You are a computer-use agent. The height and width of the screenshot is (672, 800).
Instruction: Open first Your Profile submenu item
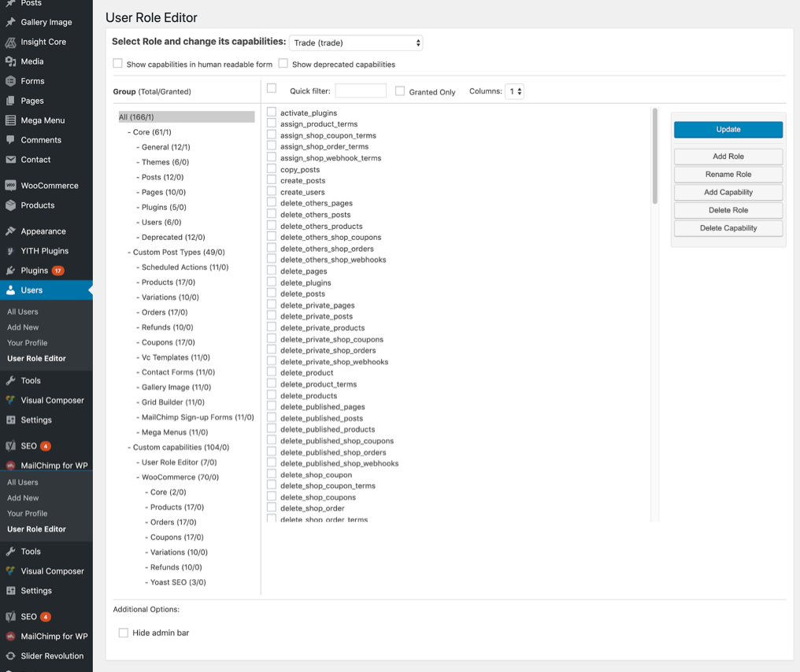[27, 342]
